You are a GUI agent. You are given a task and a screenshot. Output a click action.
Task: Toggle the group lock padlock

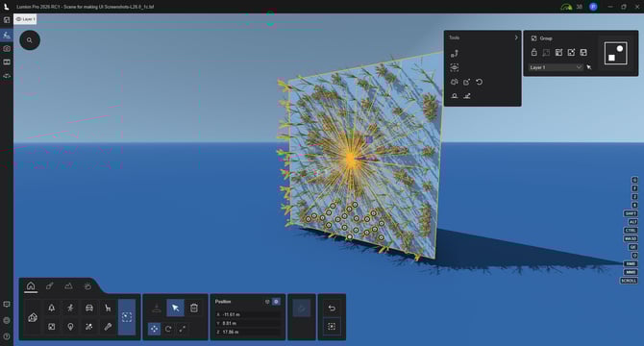[x=533, y=52]
